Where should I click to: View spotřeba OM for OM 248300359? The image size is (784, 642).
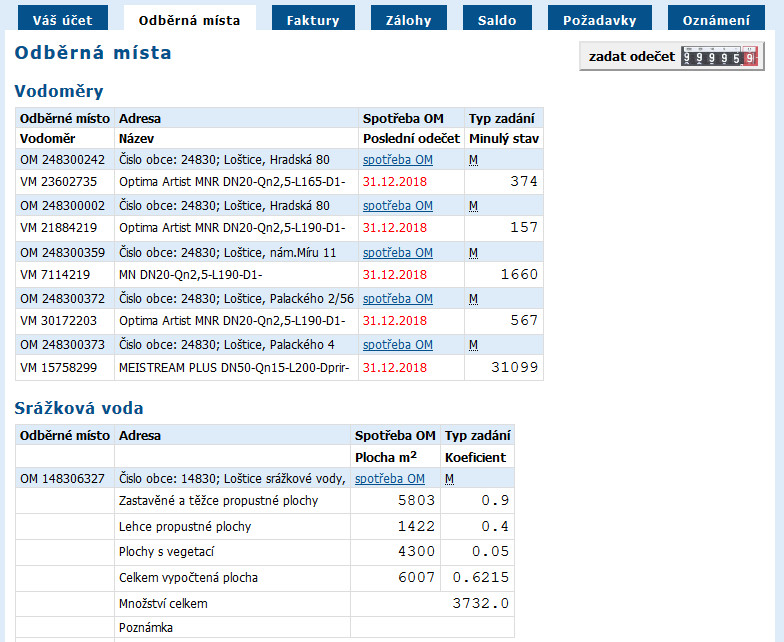(x=397, y=252)
